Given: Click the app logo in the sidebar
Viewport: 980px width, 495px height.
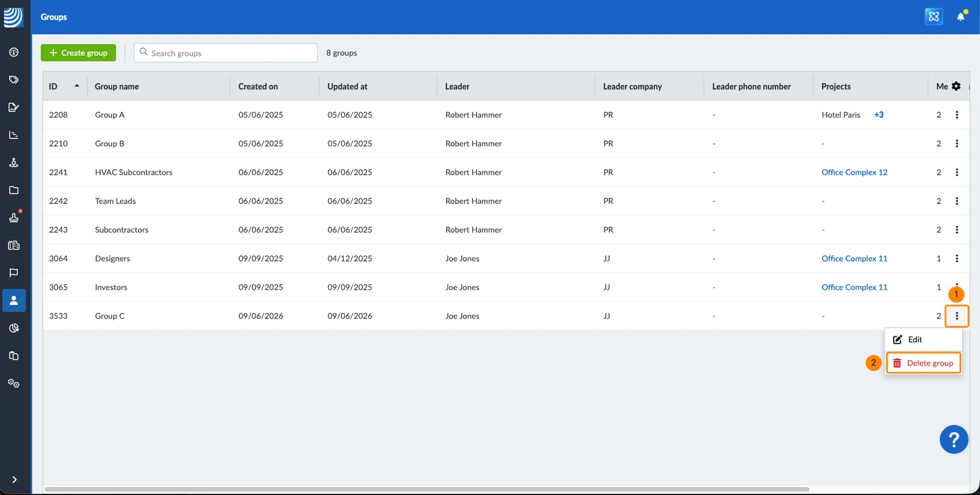Looking at the screenshot, I should click(x=13, y=17).
